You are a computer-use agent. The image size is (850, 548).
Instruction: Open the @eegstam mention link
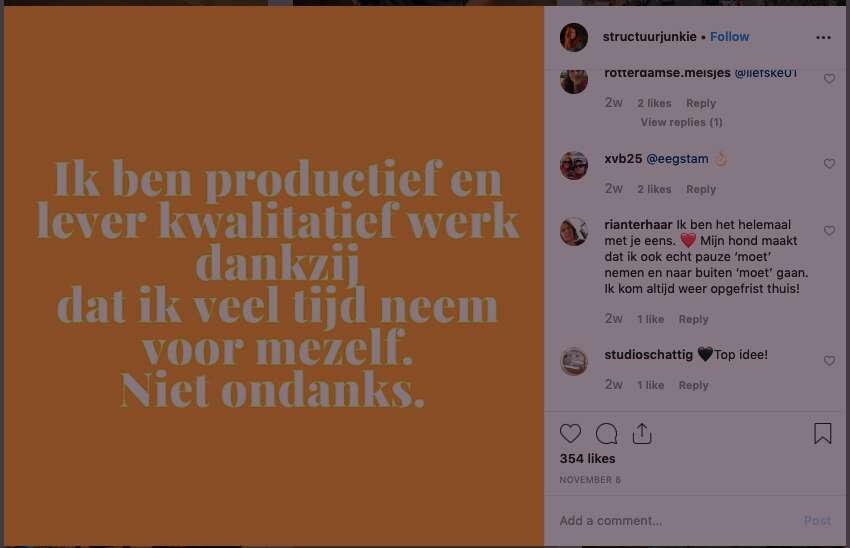[x=677, y=159]
